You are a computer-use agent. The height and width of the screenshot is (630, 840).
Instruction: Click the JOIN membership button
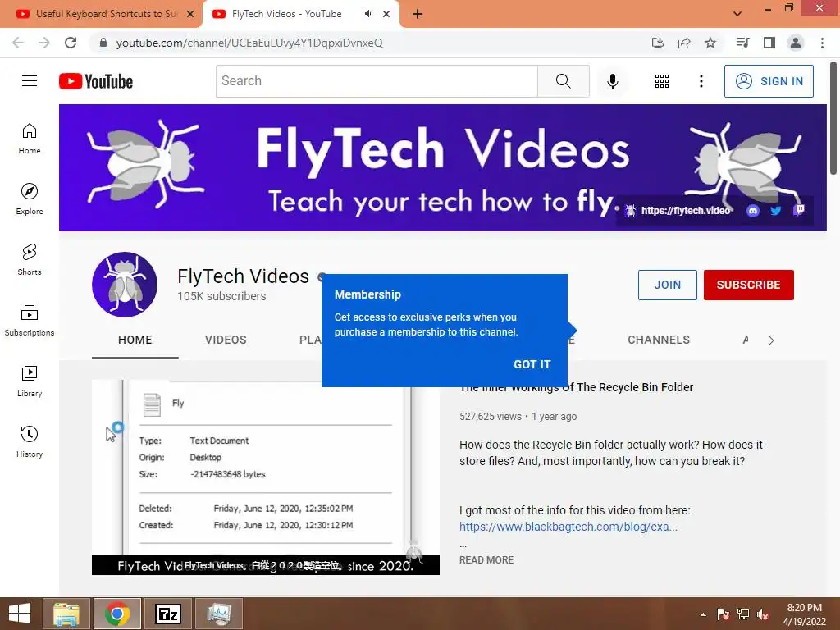pyautogui.click(x=668, y=285)
